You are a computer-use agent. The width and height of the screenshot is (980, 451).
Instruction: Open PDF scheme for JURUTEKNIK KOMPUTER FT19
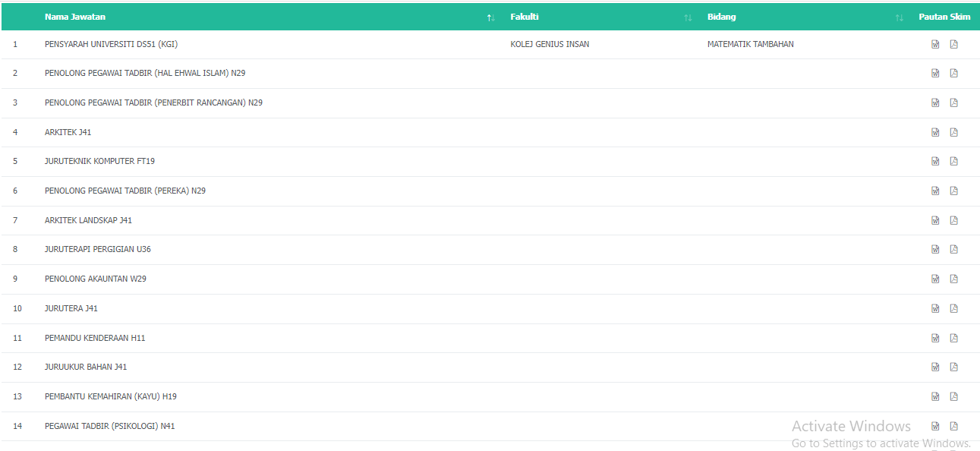point(954,161)
